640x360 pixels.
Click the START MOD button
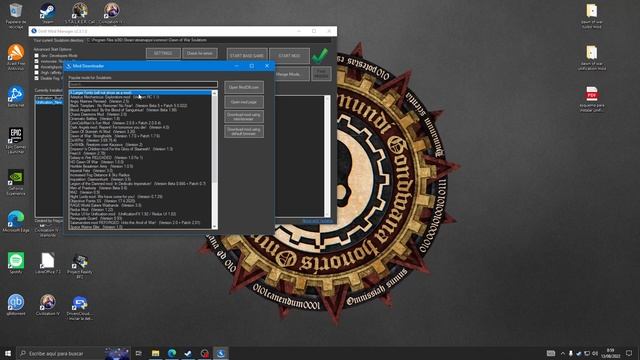(289, 56)
